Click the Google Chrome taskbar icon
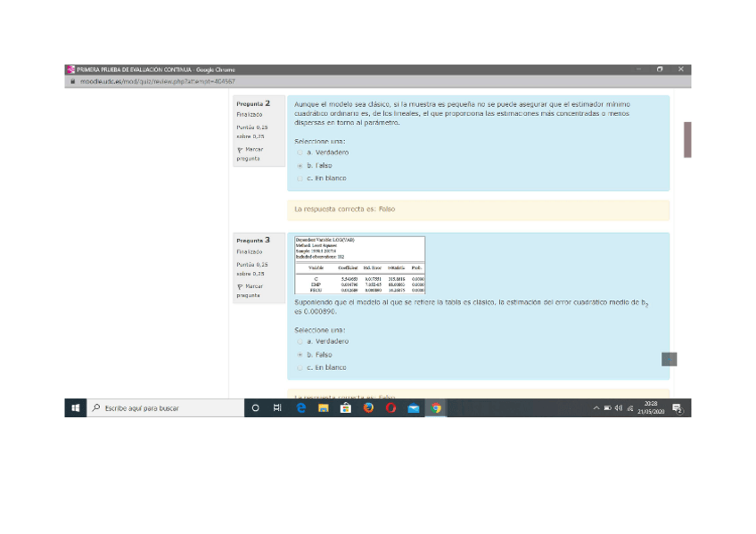This screenshot has height=534, width=756. click(x=436, y=408)
